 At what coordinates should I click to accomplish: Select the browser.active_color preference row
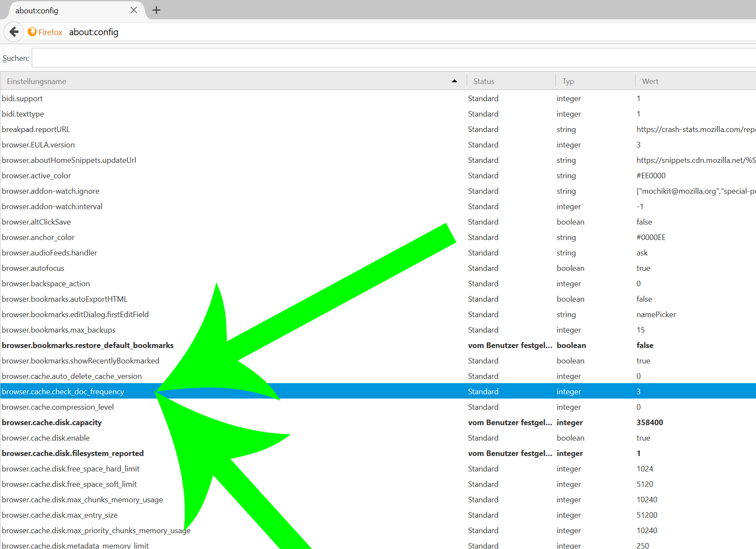(x=36, y=176)
